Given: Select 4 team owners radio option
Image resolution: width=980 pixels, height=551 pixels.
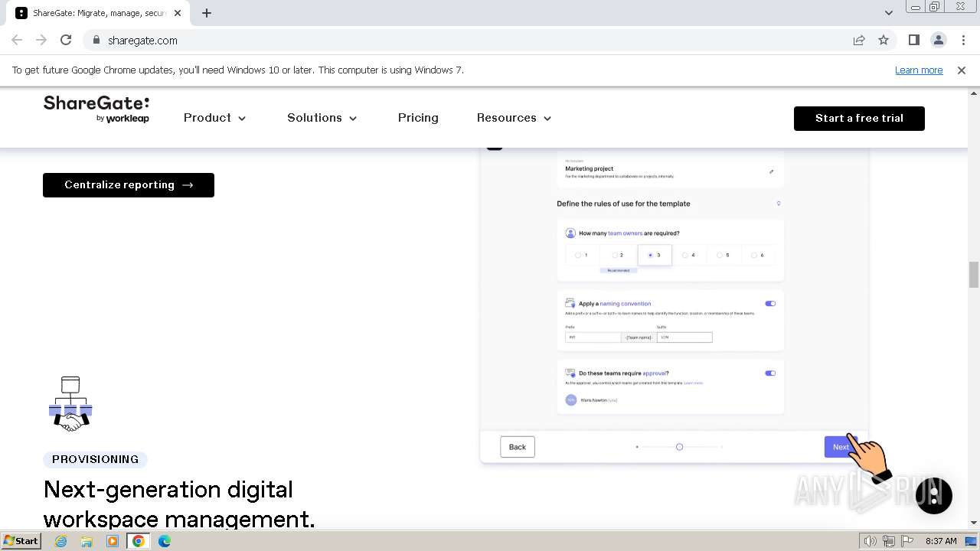Looking at the screenshot, I should 685,255.
